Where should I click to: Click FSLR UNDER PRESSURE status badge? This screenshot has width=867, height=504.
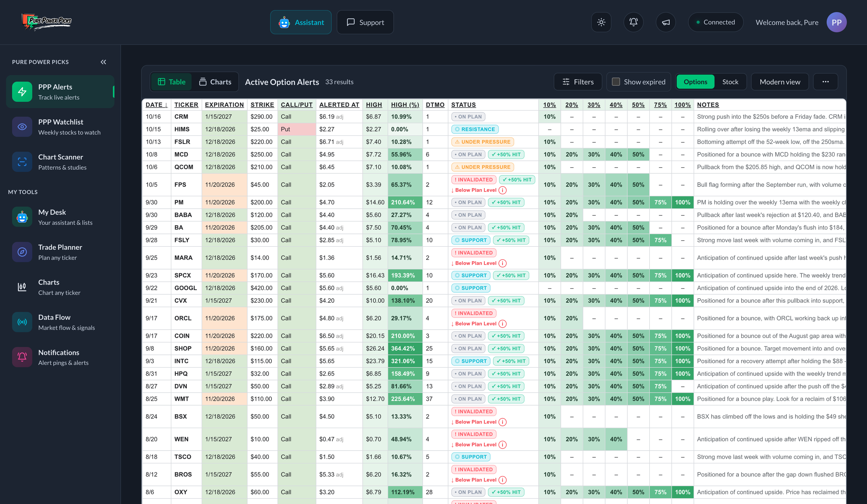(x=482, y=142)
